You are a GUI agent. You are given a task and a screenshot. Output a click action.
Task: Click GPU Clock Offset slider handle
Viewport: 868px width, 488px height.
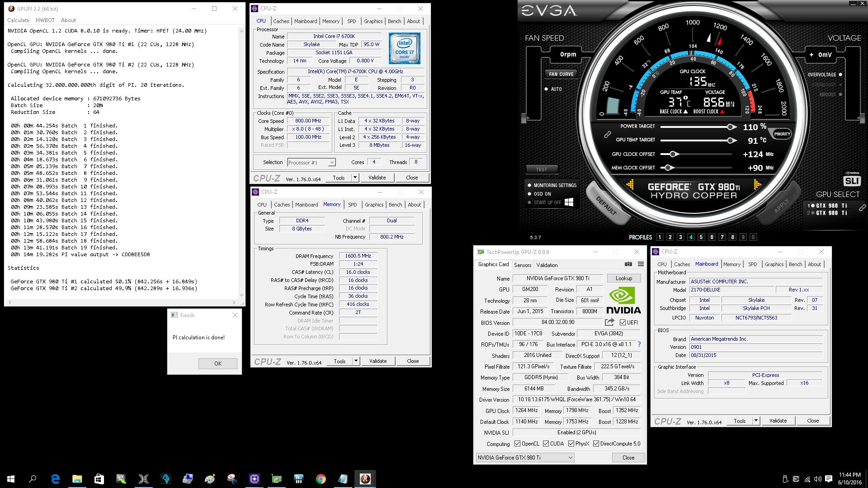674,154
